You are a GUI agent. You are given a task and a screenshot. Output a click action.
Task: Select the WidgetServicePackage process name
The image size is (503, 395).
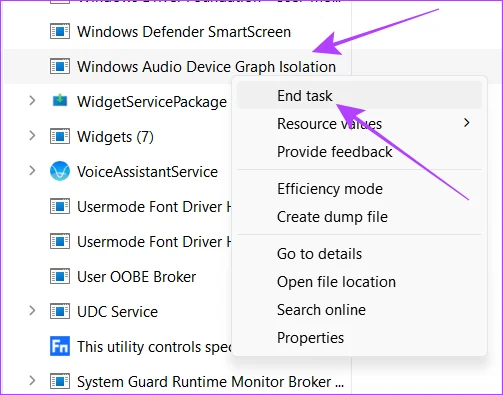[152, 102]
